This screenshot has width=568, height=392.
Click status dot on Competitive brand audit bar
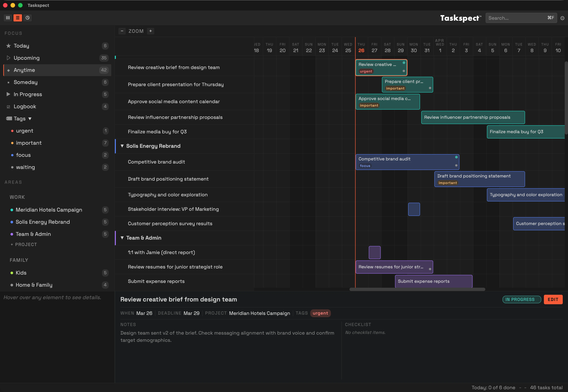click(x=456, y=157)
